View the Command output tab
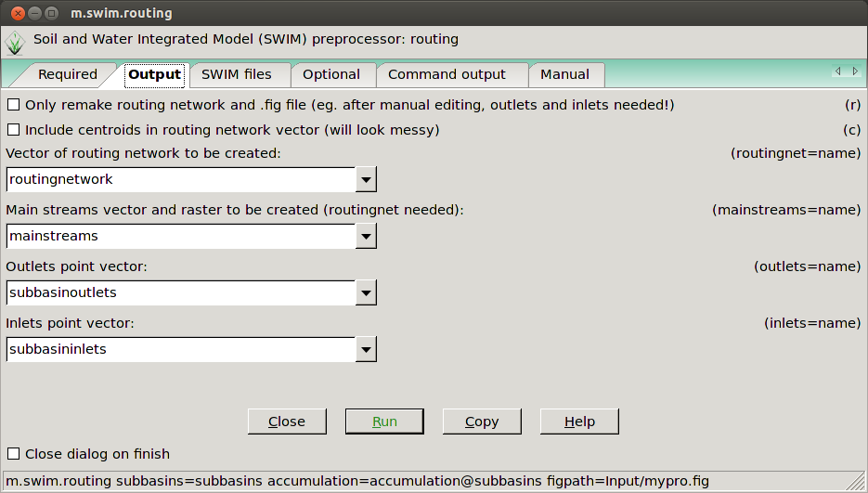Image resolution: width=868 pixels, height=493 pixels. (447, 74)
